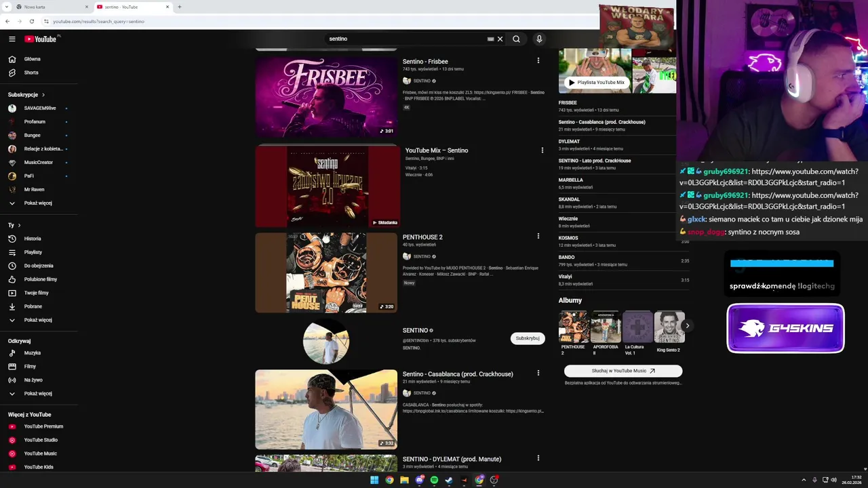Open PENTHOUSE 2 album cover in Albumy

574,327
